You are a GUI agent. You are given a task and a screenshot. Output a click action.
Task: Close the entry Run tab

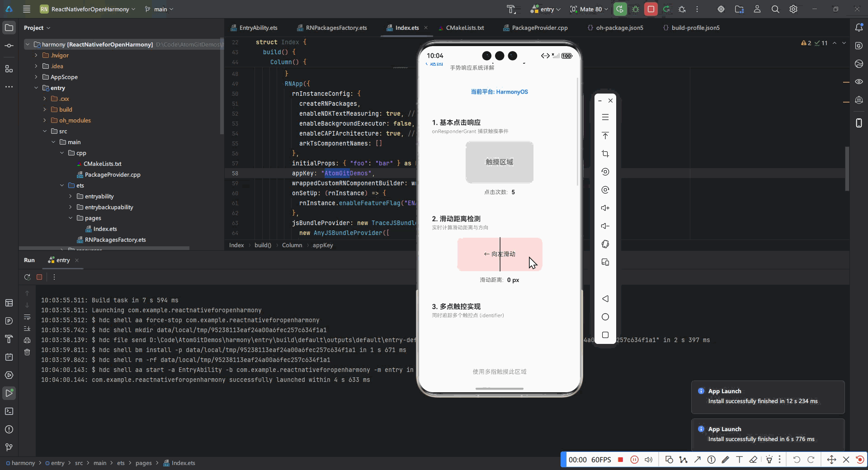(x=77, y=260)
